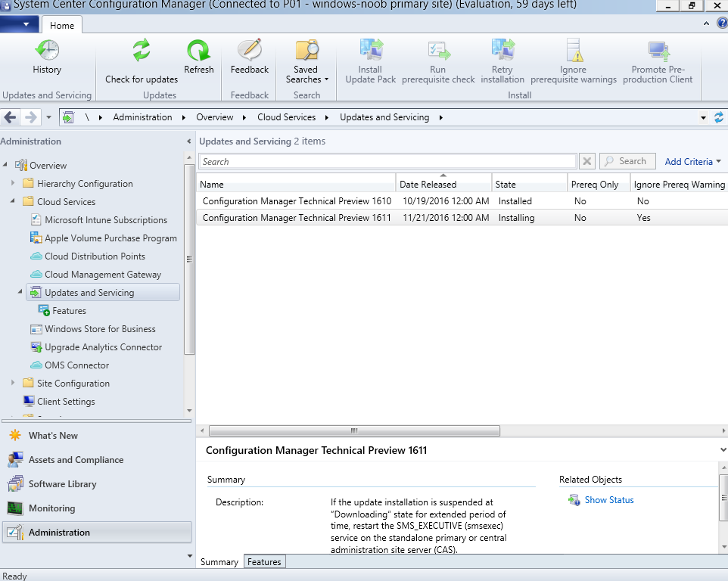Select Upgrade Analytics Connector node
This screenshot has width=728, height=581.
pos(103,347)
